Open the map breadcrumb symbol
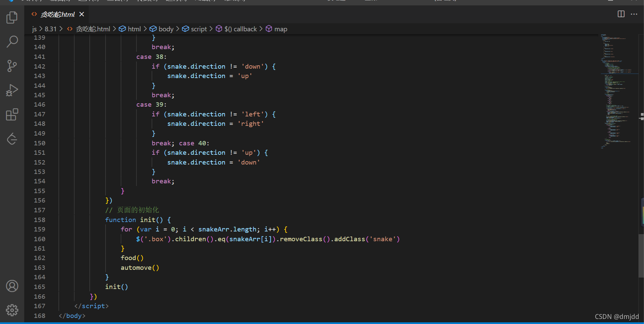644x324 pixels. [276, 29]
